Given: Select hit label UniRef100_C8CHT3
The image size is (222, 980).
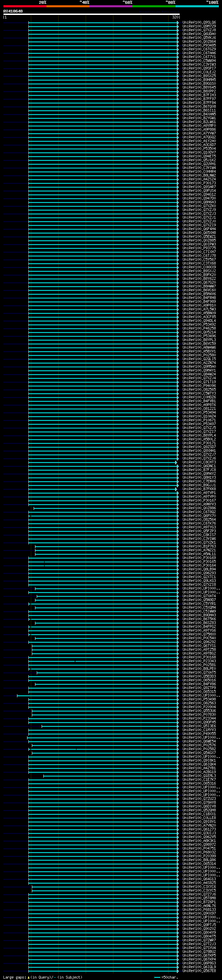Looking at the screenshot, I should tap(199, 462).
